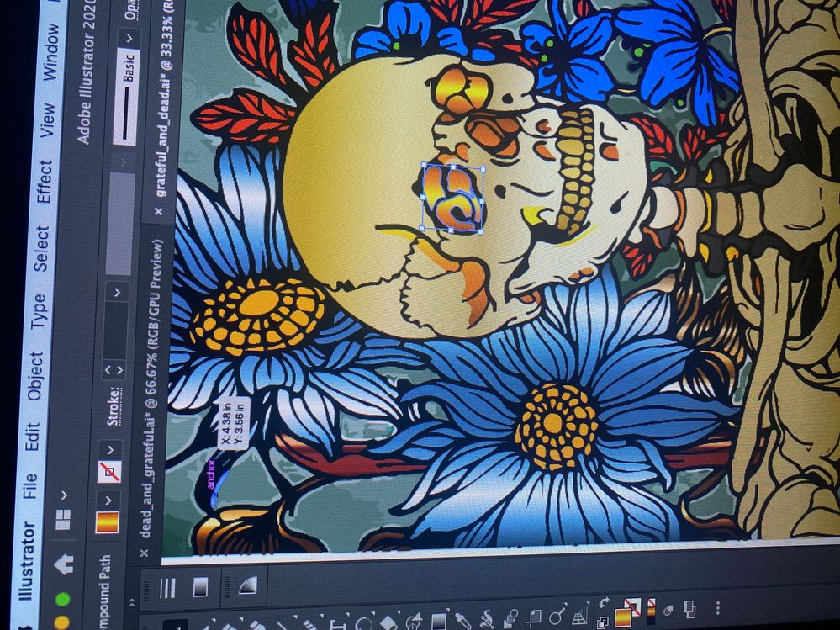
Task: Open the Drawing Modes button
Action: (668, 610)
